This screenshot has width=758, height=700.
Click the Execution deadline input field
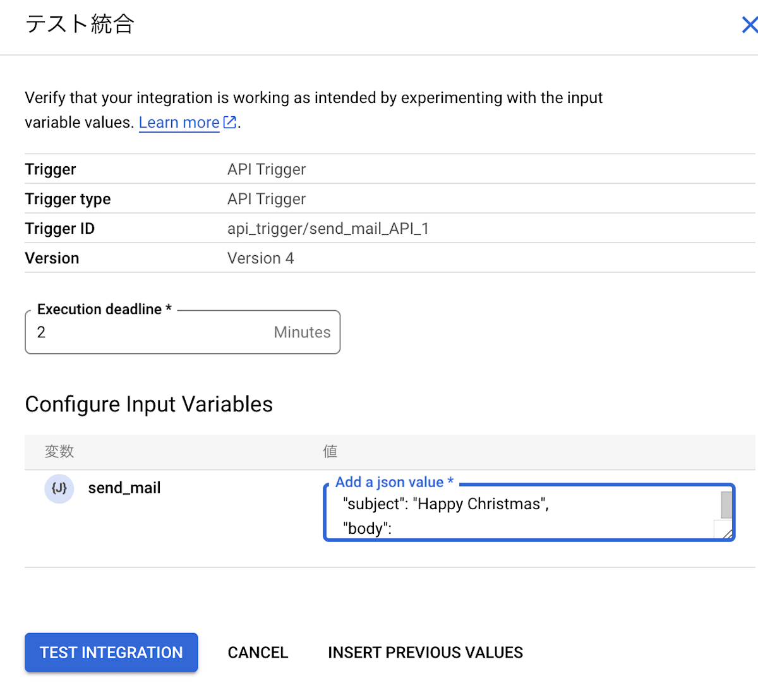[152, 332]
